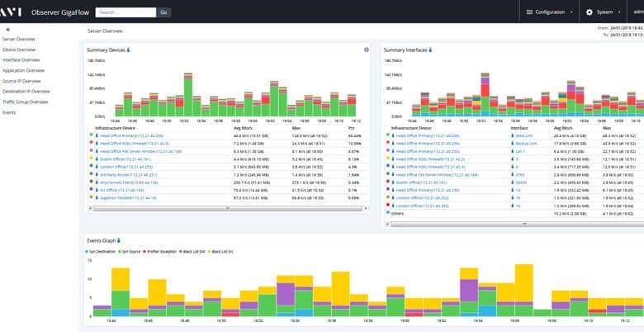Open Gigamon Testbed device link
The height and width of the screenshot is (332, 644).
point(128,197)
